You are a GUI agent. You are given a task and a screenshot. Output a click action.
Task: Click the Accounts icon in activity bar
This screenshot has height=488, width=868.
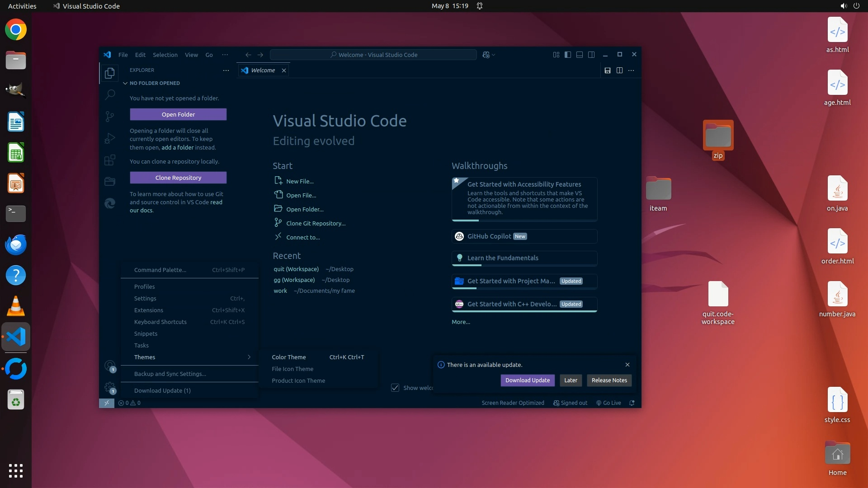click(110, 366)
